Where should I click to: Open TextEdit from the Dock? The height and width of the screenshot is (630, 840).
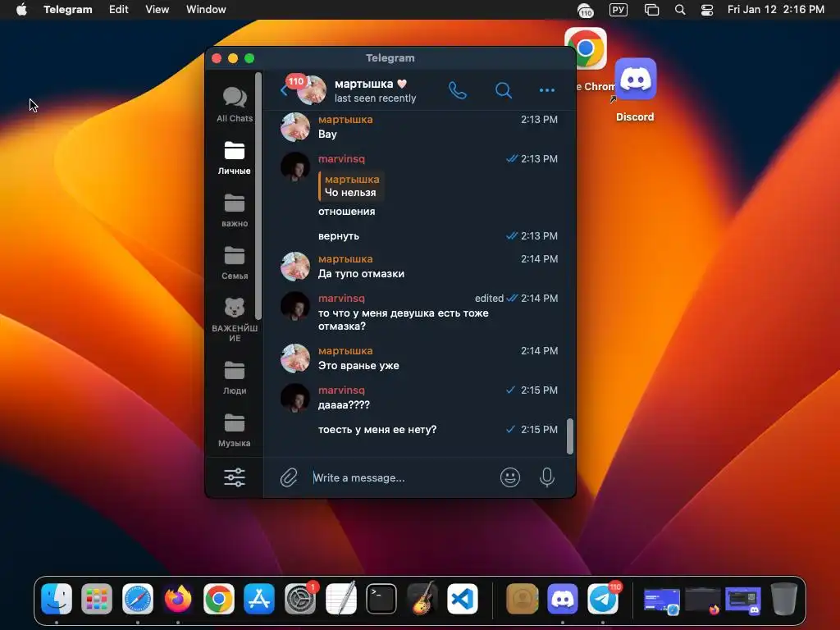point(340,599)
